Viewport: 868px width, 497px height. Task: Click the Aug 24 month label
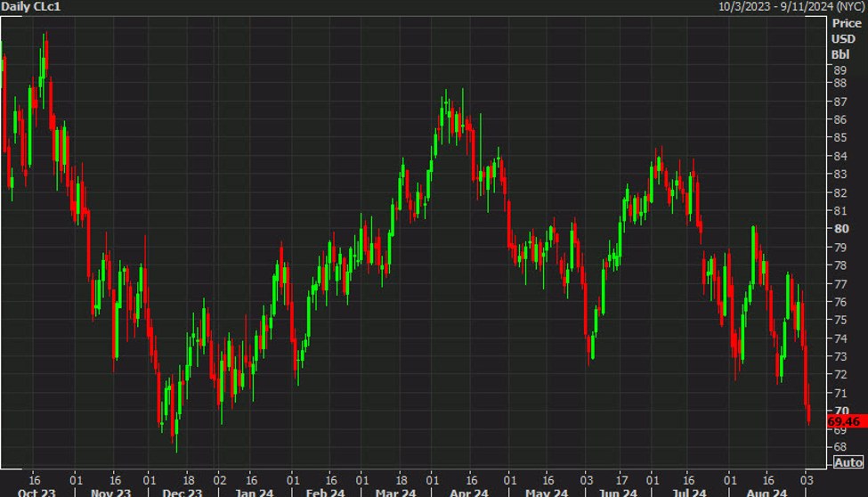pyautogui.click(x=768, y=493)
